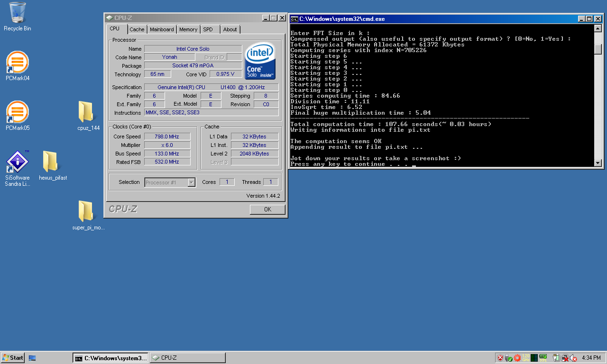
Task: Switch to cmd.exe from the taskbar
Action: tap(110, 358)
